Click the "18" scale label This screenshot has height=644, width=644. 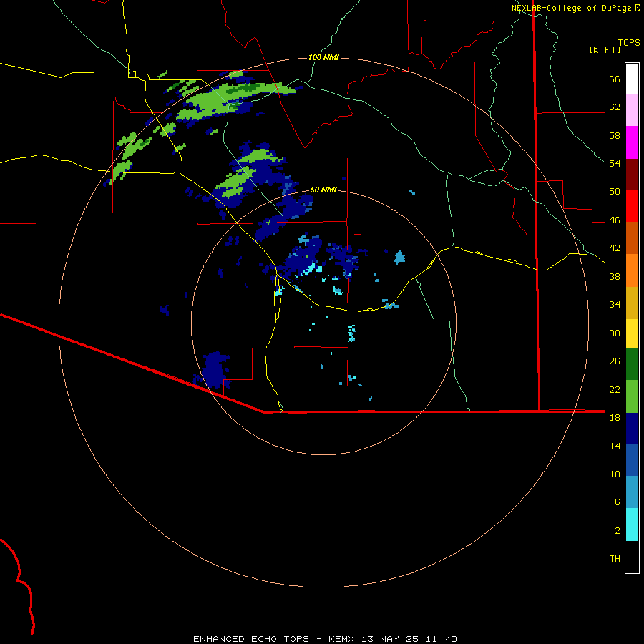pyautogui.click(x=615, y=418)
